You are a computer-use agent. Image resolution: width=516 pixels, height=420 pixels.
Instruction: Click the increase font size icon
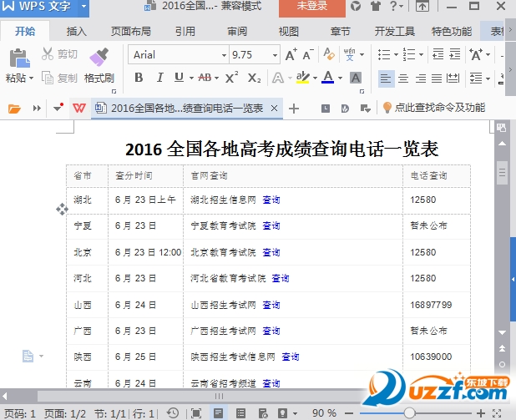tap(291, 55)
